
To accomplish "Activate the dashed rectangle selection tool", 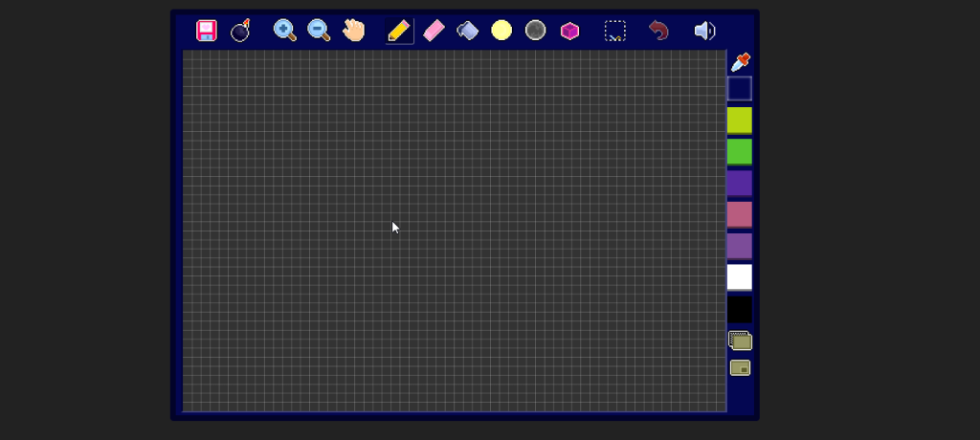I will click(x=615, y=31).
